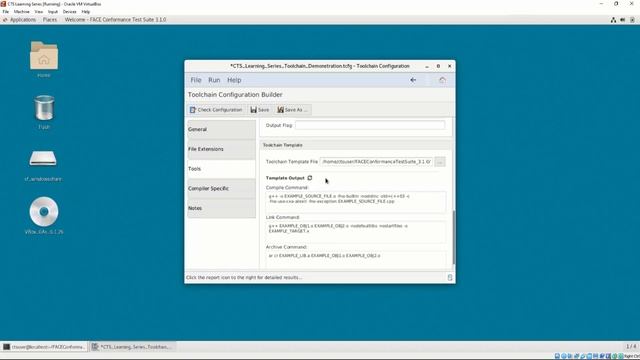Click the workspace switcher 1 / 4

tap(631, 347)
